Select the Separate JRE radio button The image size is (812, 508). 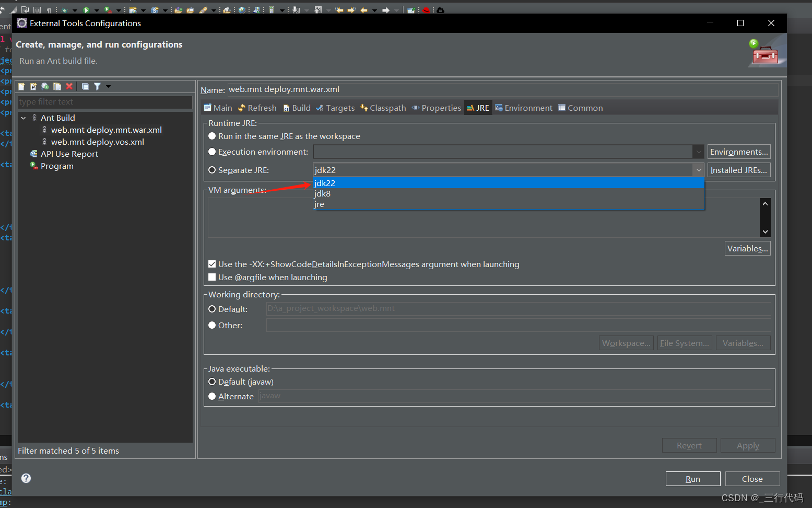[212, 170]
